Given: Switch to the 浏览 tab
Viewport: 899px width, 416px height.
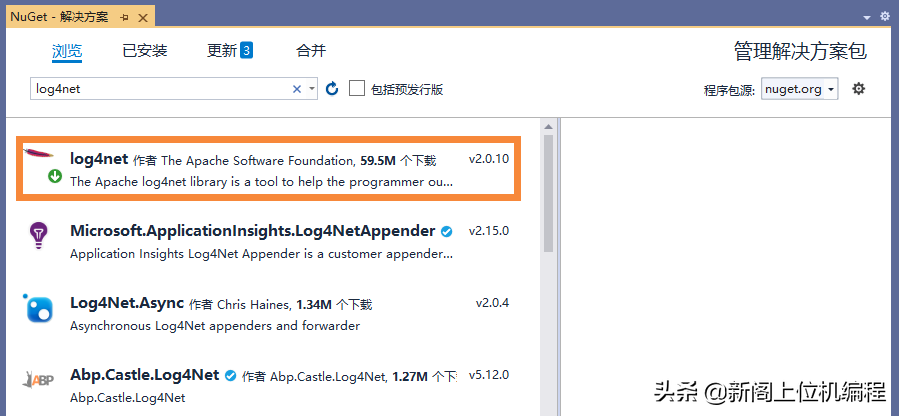Looking at the screenshot, I should click(67, 50).
